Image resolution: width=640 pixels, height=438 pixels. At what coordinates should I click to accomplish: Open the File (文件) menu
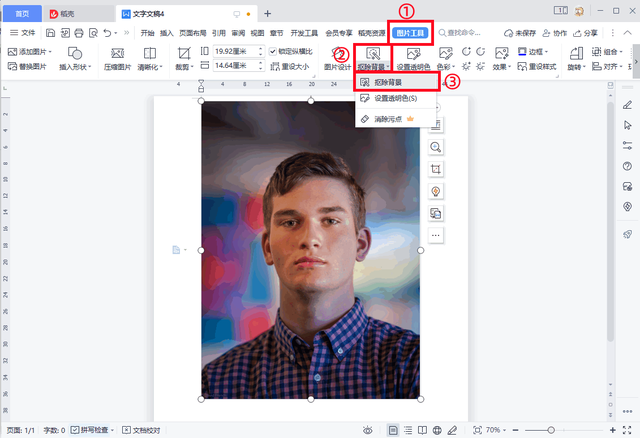pos(22,33)
